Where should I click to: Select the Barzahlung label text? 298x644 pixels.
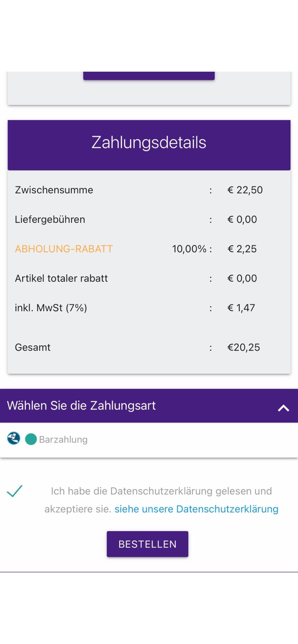[x=63, y=440]
